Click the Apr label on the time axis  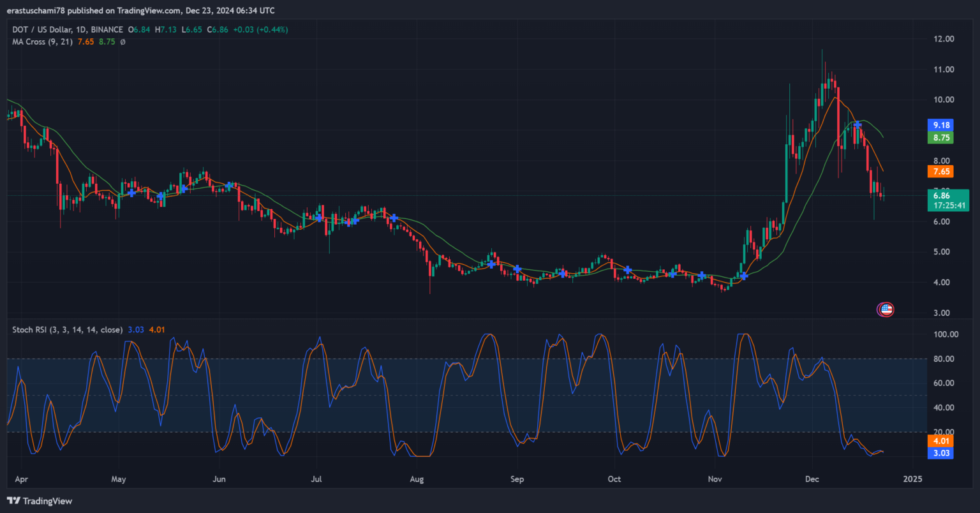point(21,479)
